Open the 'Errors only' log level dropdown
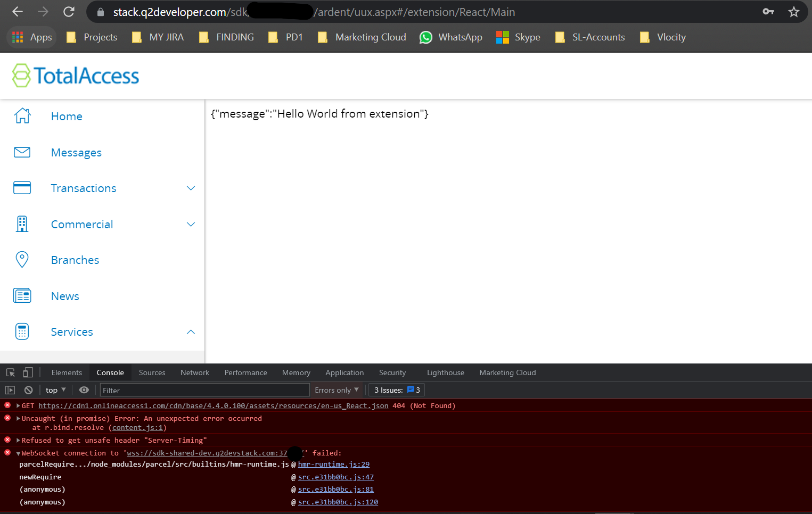 pos(337,390)
